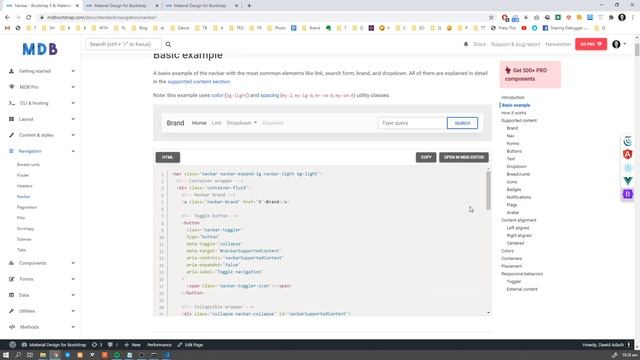Open Headers in sidebar

click(x=24, y=186)
